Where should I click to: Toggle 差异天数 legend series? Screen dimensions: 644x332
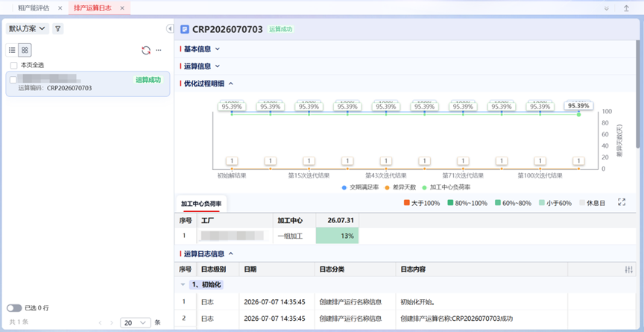[x=400, y=187]
